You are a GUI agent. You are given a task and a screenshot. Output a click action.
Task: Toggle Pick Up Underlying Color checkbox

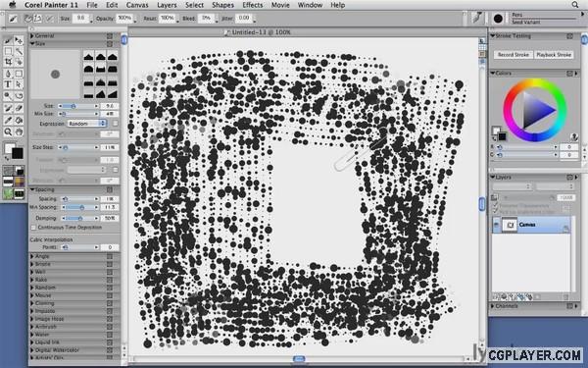pos(495,212)
